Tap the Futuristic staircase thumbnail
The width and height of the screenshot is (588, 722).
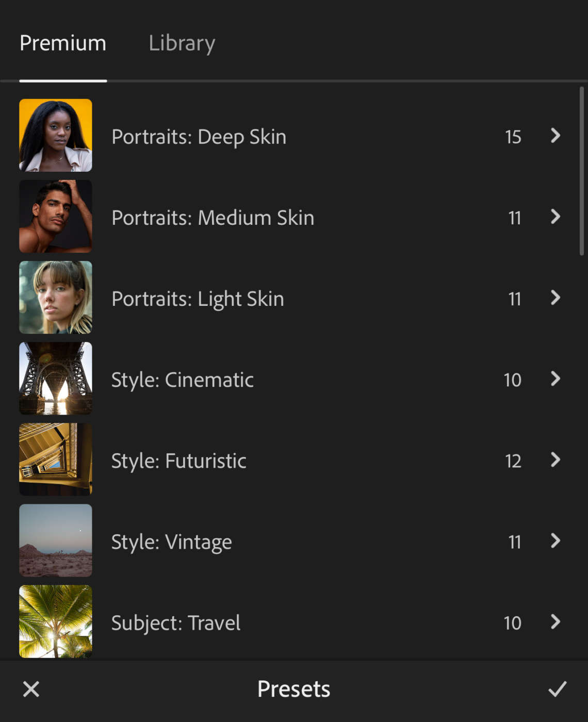tap(56, 459)
